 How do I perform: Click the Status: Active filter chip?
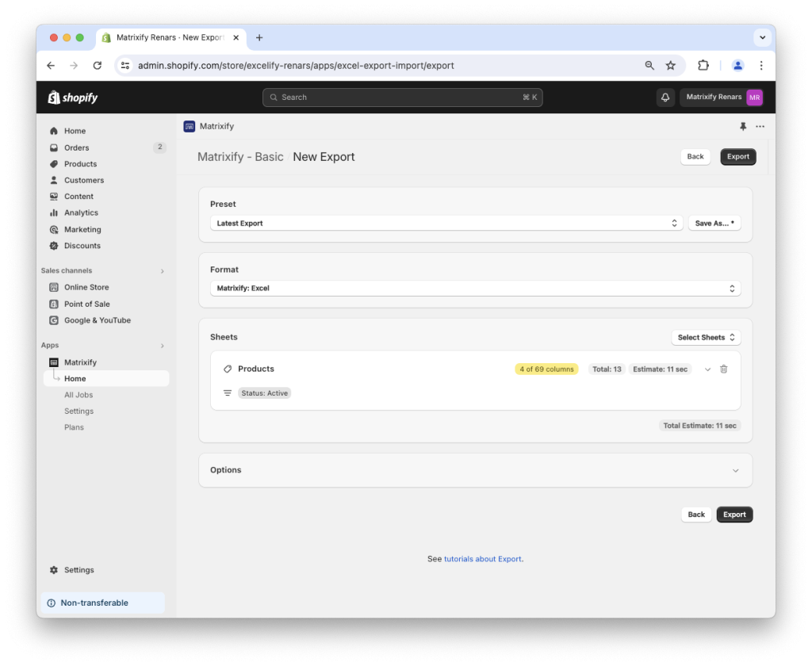coord(264,392)
